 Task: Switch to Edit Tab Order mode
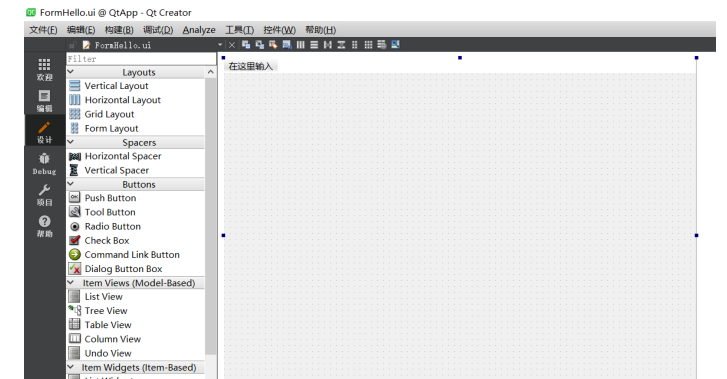287,45
